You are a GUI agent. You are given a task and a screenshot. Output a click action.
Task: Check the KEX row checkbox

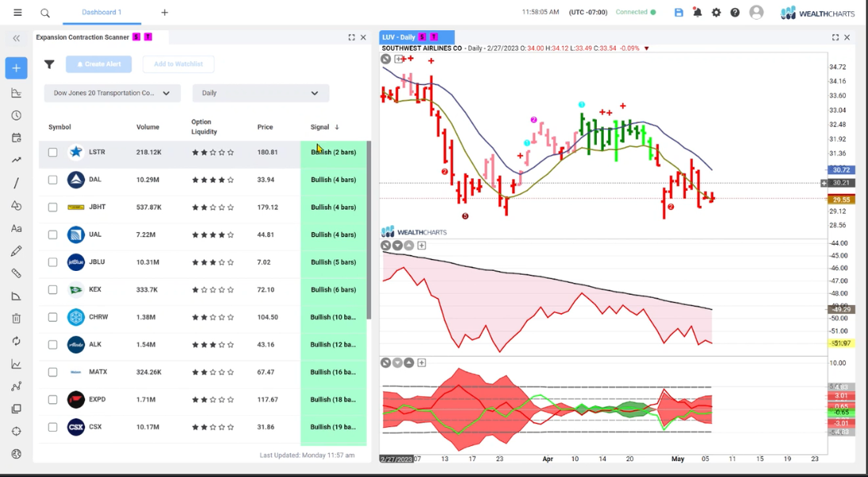(x=52, y=289)
